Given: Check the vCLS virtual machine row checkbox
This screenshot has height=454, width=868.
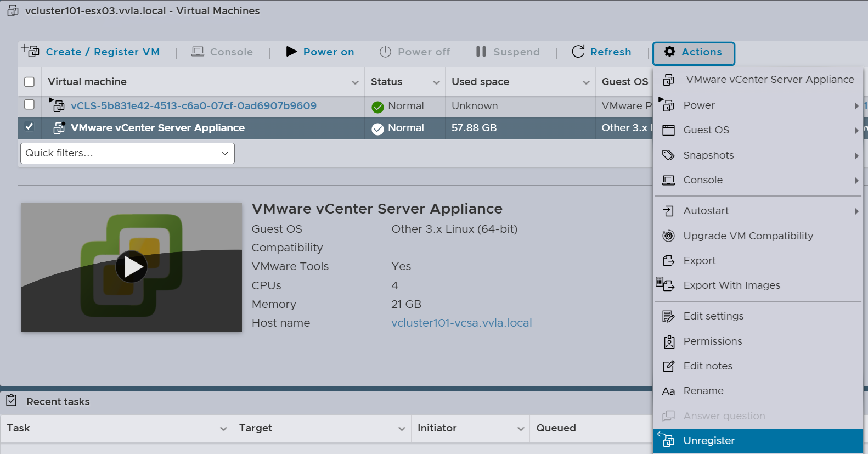Looking at the screenshot, I should 30,104.
